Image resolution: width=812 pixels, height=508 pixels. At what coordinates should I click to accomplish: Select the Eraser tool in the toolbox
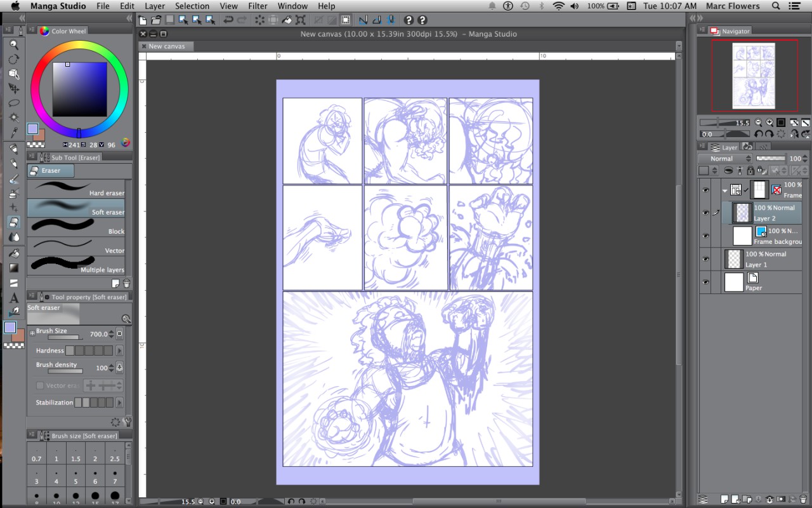(x=13, y=222)
